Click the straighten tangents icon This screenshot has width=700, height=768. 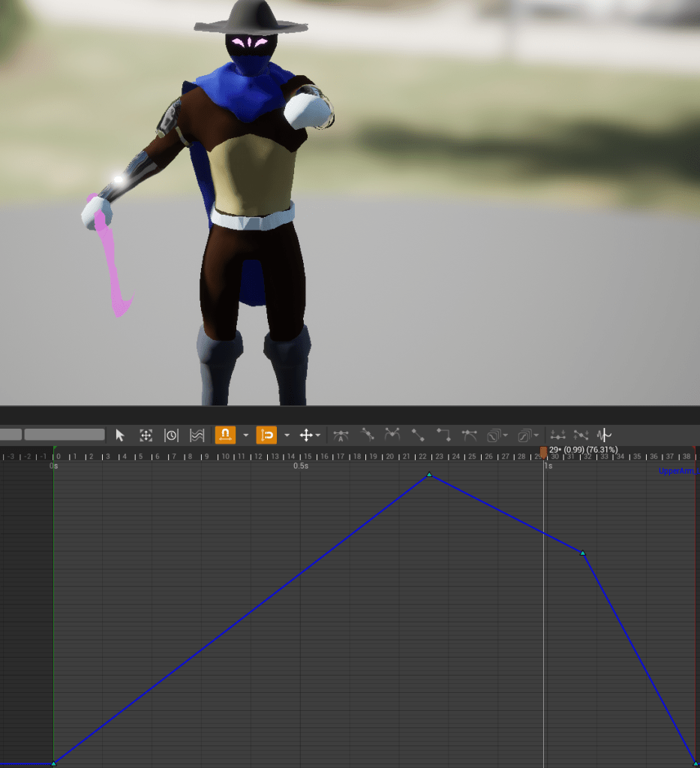pyautogui.click(x=581, y=435)
